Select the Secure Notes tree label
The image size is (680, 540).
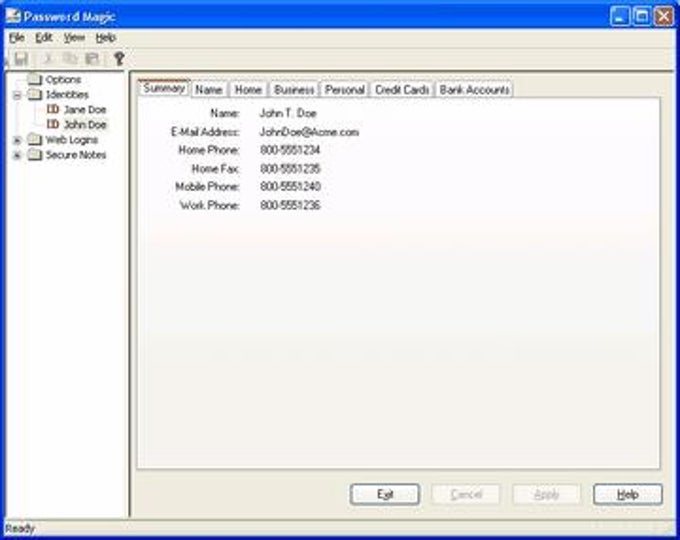(76, 155)
